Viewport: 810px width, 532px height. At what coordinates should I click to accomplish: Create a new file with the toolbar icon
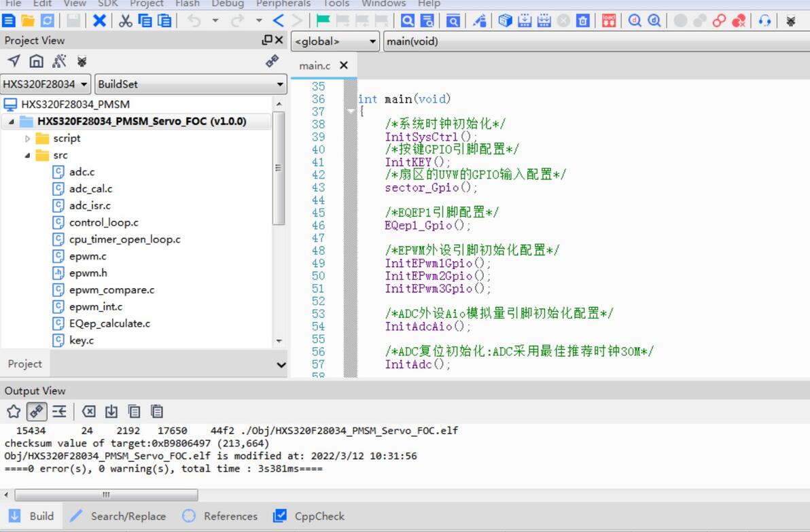[x=9, y=20]
